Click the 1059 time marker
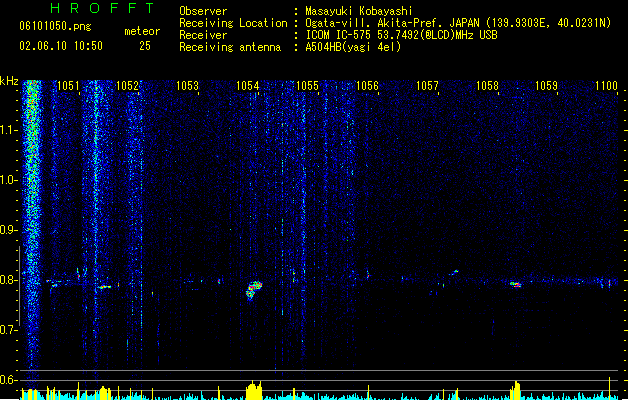 [x=546, y=86]
